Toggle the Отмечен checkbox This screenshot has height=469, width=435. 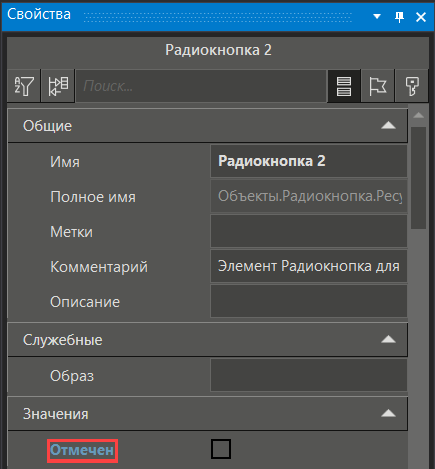pyautogui.click(x=221, y=449)
